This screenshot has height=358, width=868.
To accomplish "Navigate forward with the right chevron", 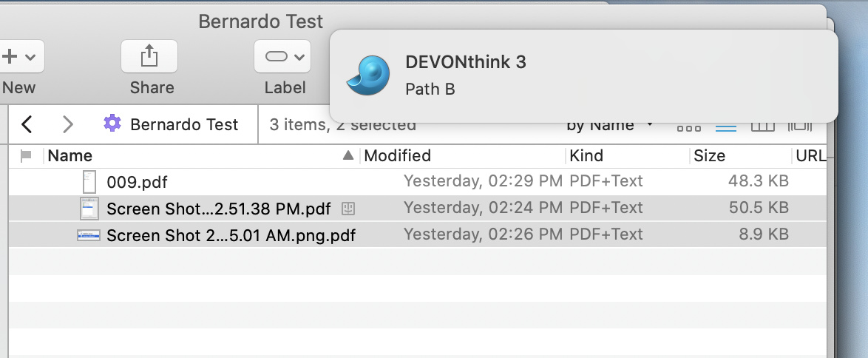I will click(x=67, y=124).
